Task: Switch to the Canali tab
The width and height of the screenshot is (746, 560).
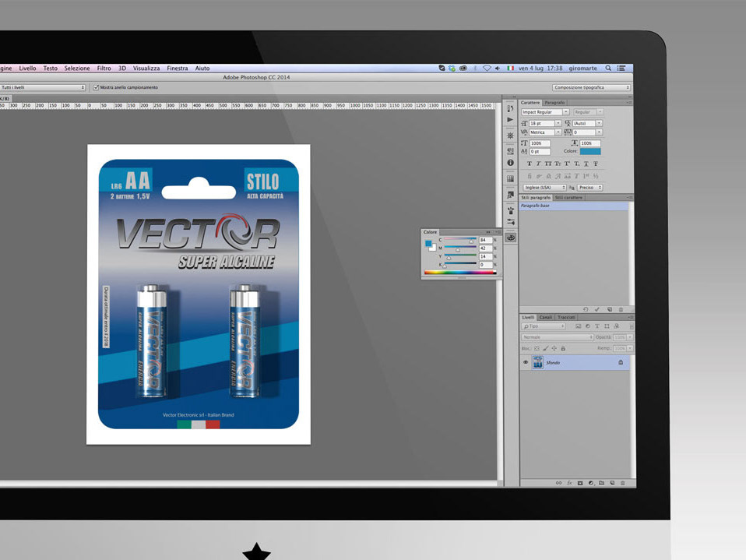Action: click(546, 317)
